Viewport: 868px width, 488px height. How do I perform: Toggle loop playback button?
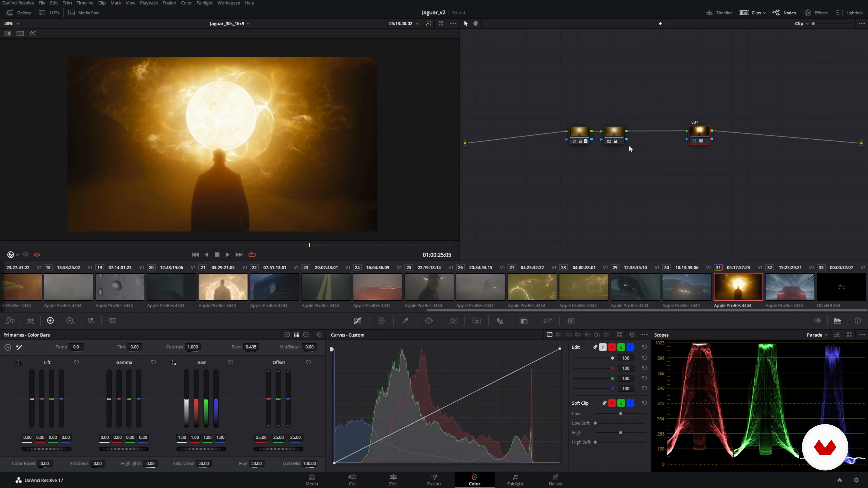(x=252, y=255)
